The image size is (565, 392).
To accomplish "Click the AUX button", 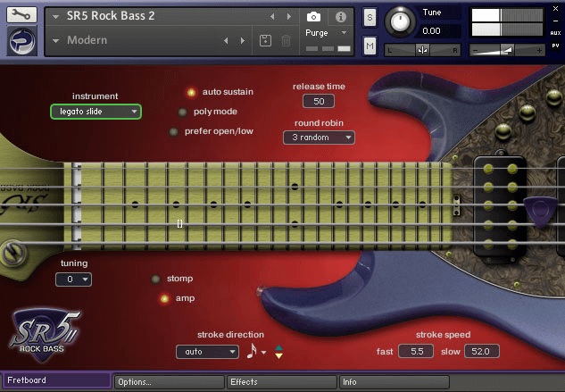I will pos(555,33).
